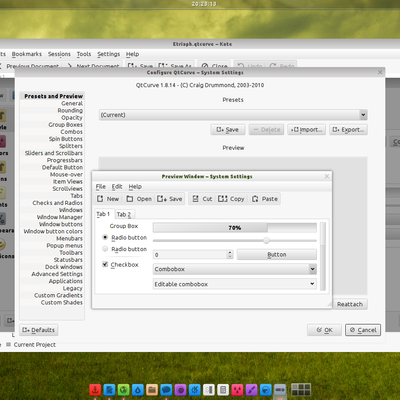Open the blue text editor dock icon

109,389
